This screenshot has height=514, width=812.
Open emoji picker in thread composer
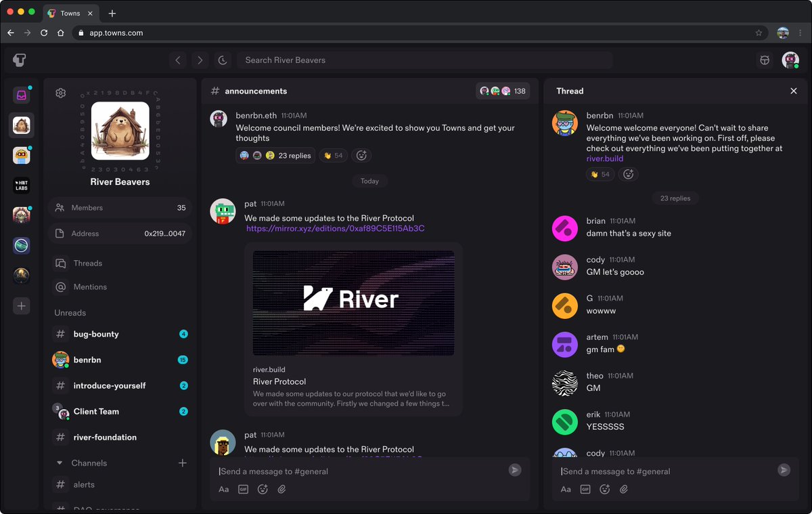(605, 489)
